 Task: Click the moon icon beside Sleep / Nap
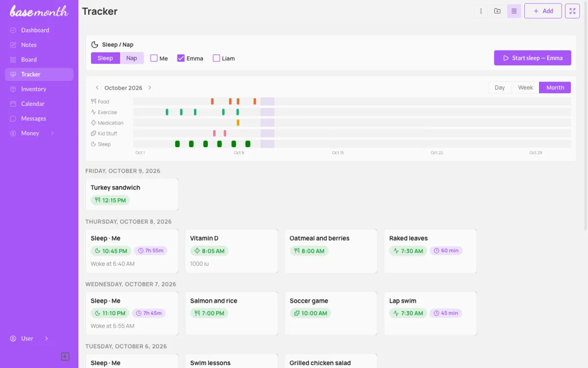(95, 44)
